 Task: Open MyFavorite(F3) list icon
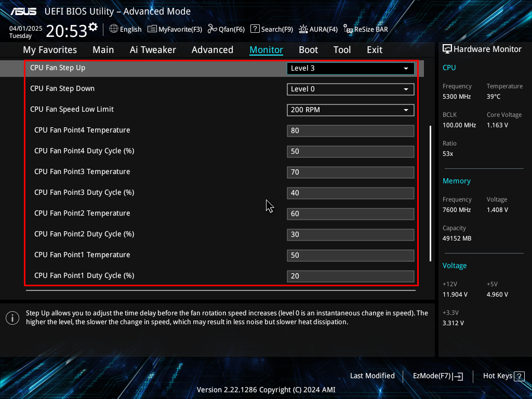[x=152, y=29]
